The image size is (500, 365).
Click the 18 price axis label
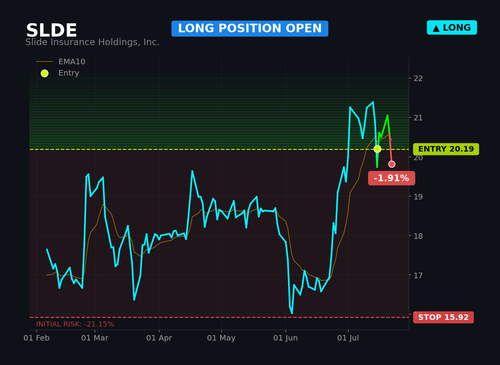pos(418,236)
